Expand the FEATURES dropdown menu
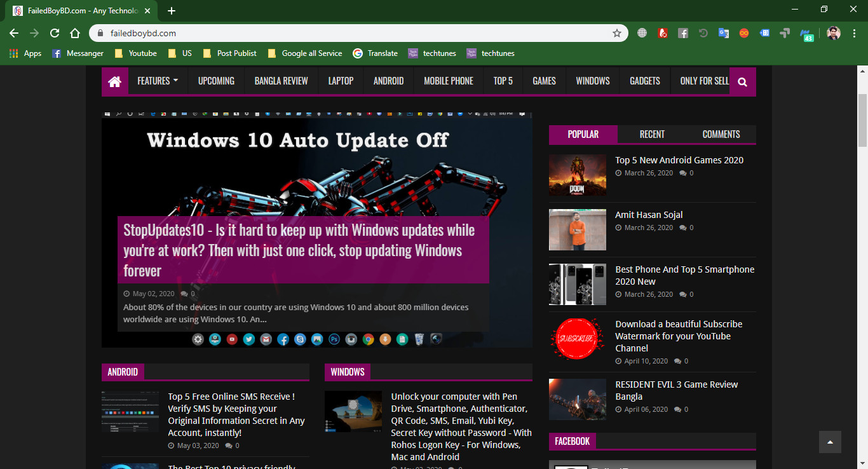 tap(158, 81)
